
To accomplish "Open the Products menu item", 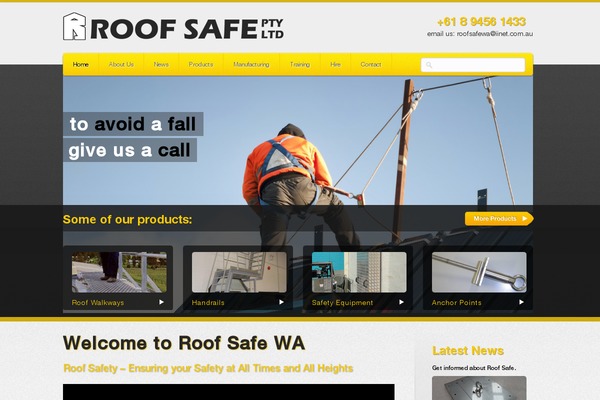I will click(x=201, y=64).
